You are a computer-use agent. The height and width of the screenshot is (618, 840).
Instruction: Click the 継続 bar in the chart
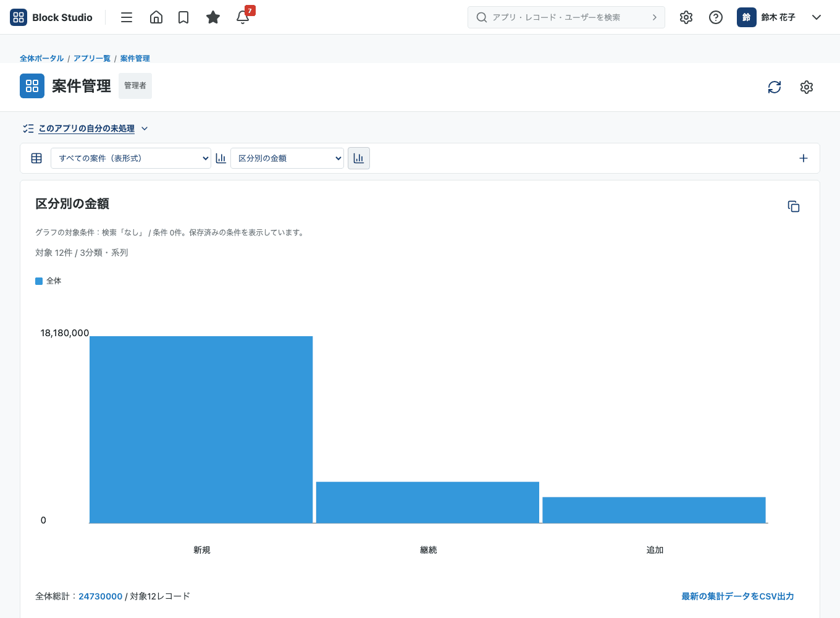pyautogui.click(x=427, y=502)
